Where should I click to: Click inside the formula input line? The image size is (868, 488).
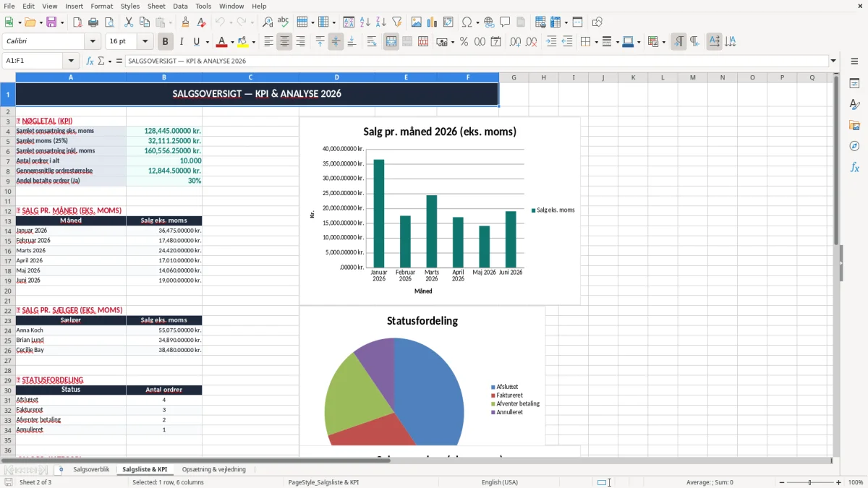tap(476, 61)
